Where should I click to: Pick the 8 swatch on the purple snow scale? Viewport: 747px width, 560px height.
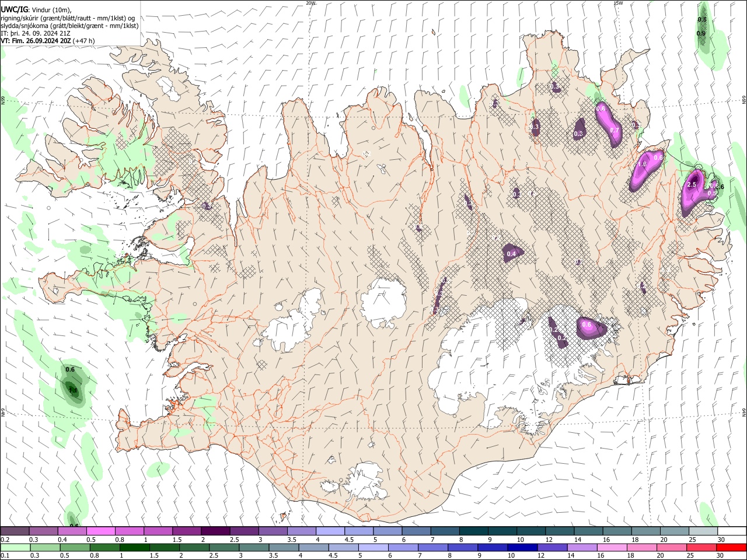[473, 531]
